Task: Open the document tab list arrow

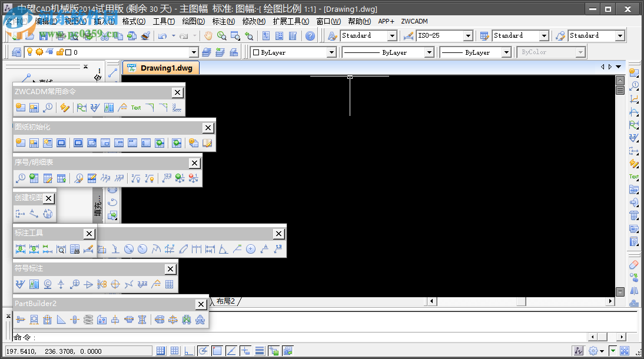Action: (x=619, y=67)
